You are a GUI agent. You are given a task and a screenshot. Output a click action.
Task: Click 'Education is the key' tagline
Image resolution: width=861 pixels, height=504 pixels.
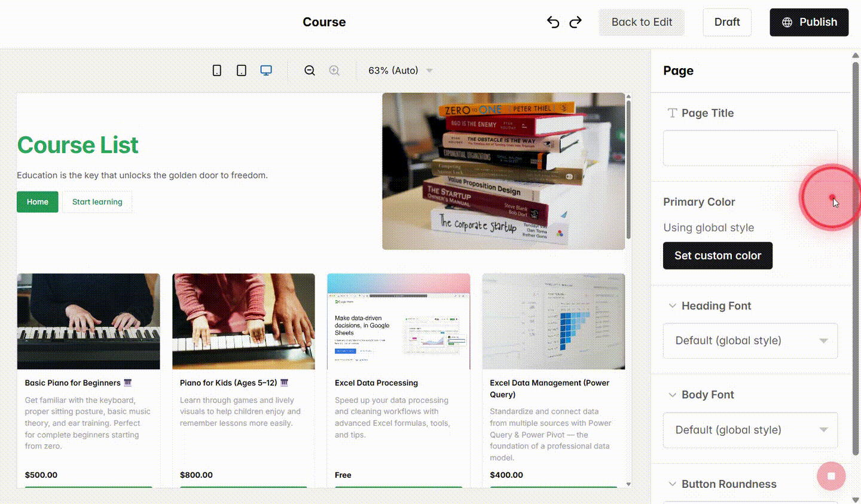pos(142,175)
